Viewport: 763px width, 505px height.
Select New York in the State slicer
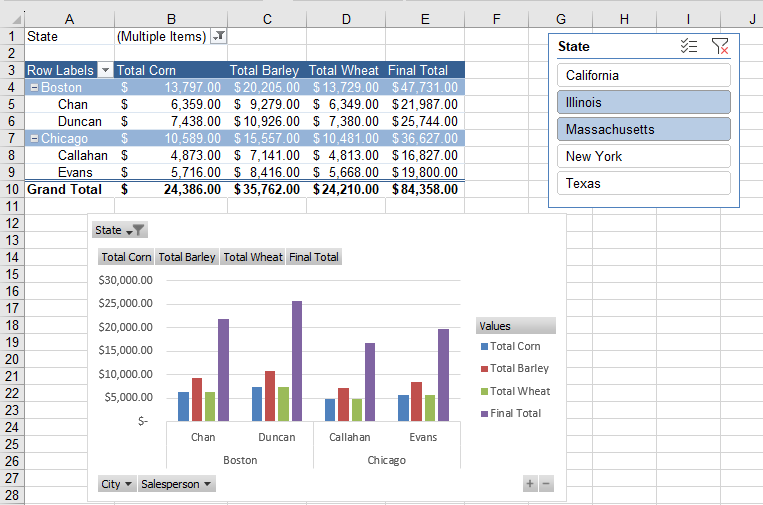(x=643, y=156)
